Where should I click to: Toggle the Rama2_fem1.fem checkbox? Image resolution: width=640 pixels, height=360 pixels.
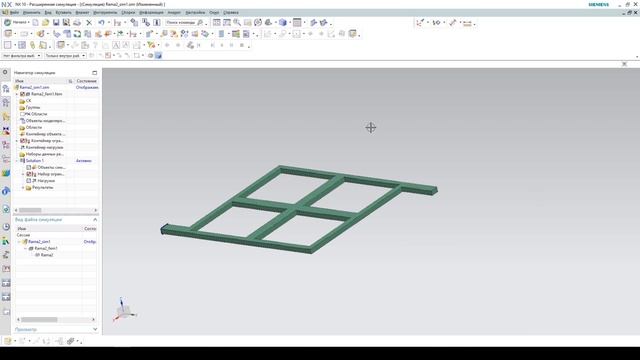tap(23, 94)
